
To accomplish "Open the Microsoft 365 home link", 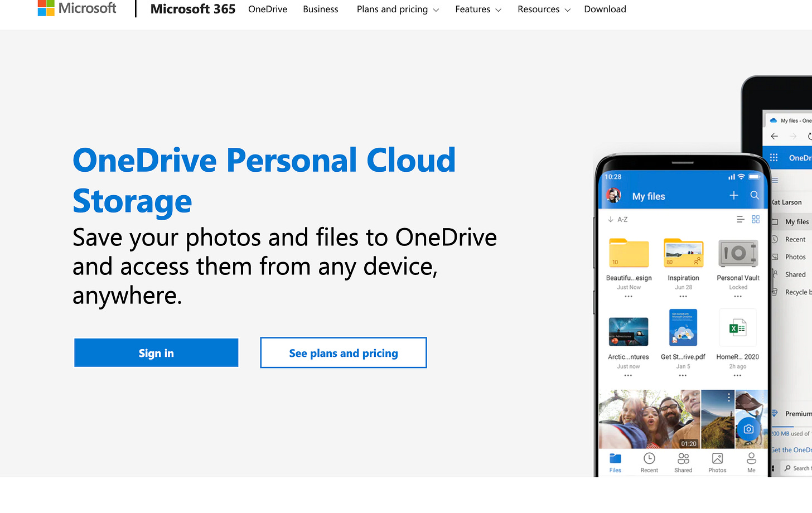I will pos(193,9).
